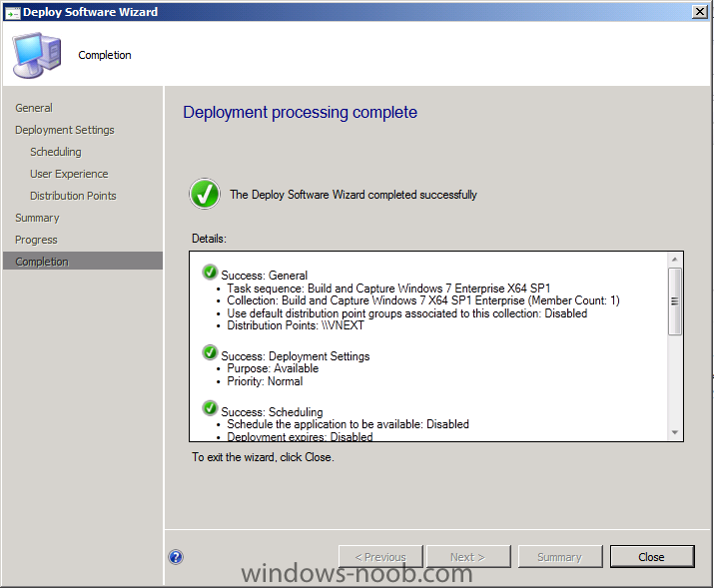This screenshot has height=588, width=714.
Task: Click the large green success checkmark icon
Action: point(205,194)
